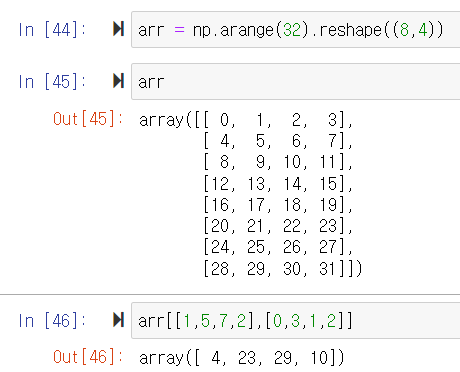Click the number 32 in np.arange(32)

click(292, 30)
